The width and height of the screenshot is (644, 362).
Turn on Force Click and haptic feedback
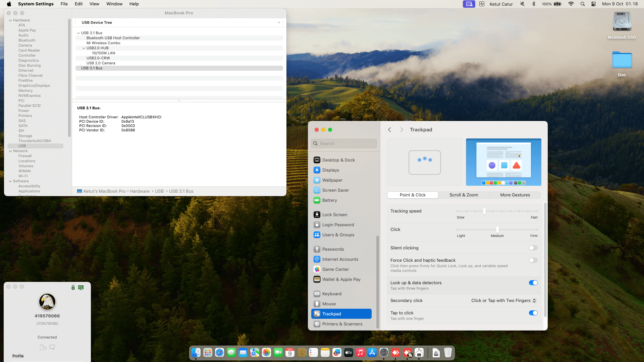tap(533, 260)
